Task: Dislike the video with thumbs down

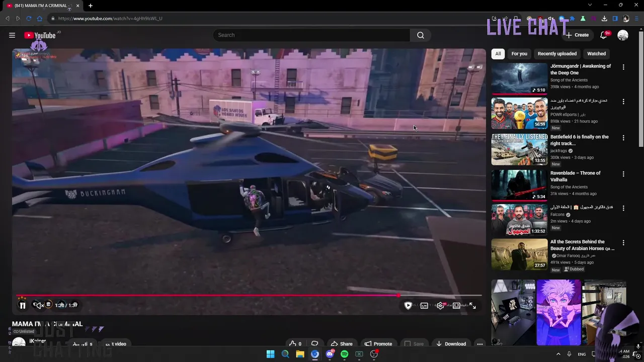Action: coord(315,344)
